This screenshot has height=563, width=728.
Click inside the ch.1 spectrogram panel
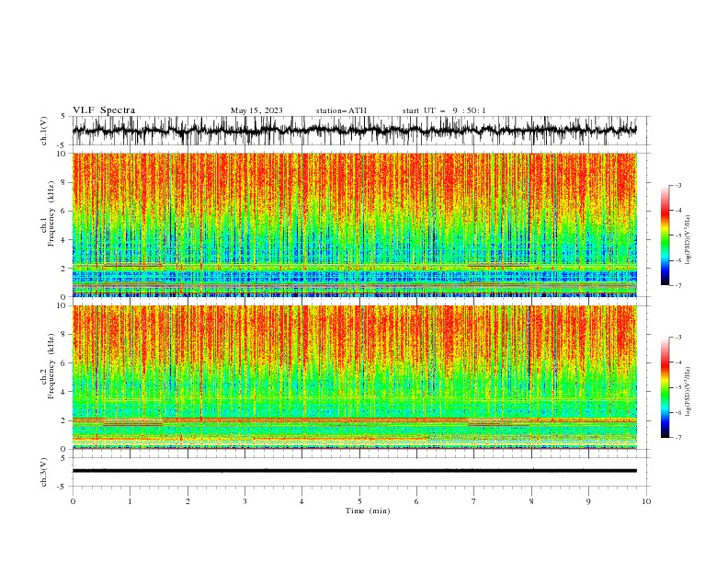[x=354, y=224]
